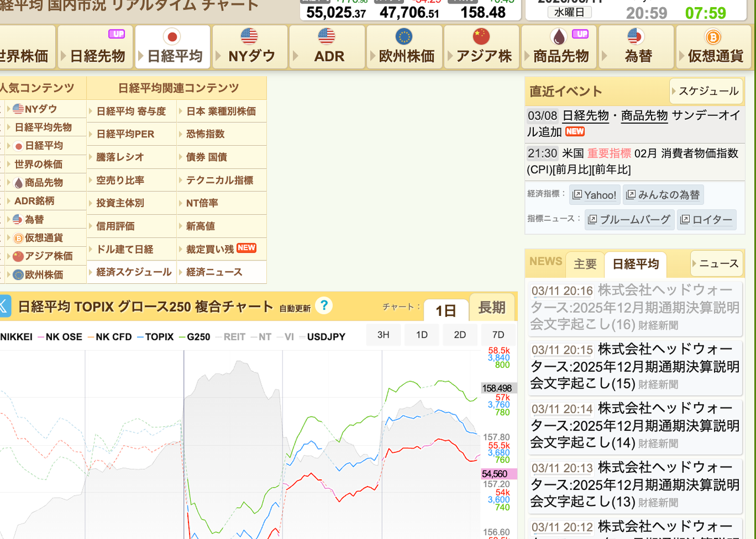The width and height of the screenshot is (756, 539).
Task: Click the UP badge on the 日経先物 tab
Action: pos(117,34)
